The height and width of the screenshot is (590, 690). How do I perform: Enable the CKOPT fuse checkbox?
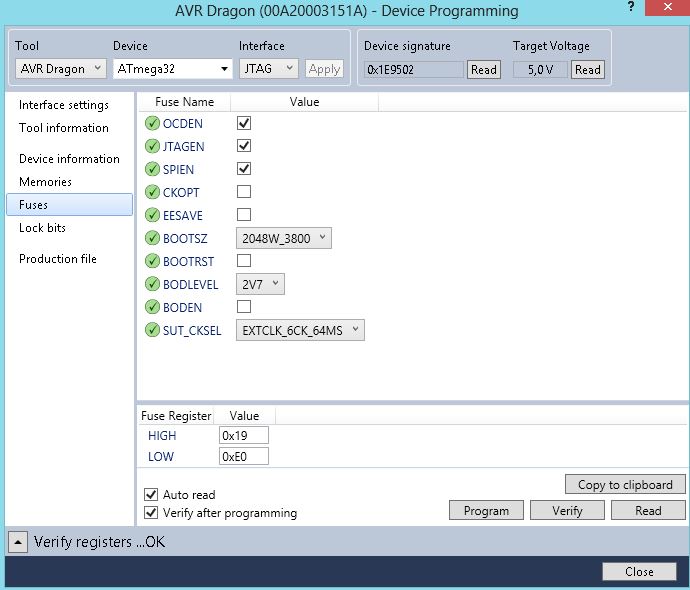[x=244, y=191]
